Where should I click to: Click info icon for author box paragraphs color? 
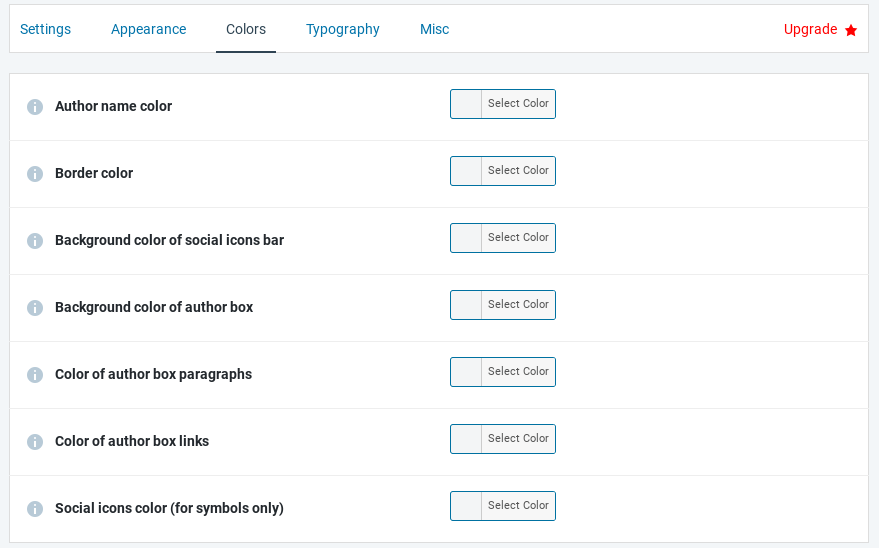(35, 375)
